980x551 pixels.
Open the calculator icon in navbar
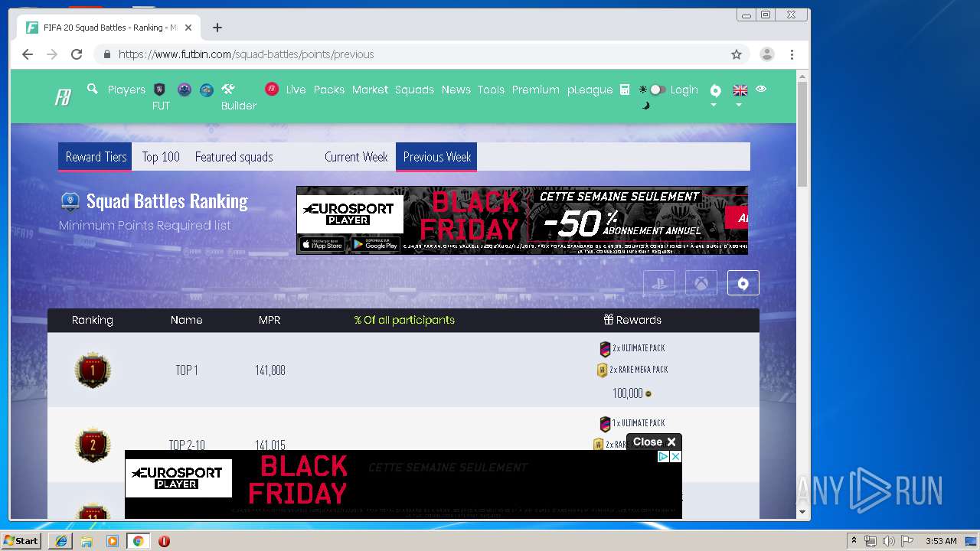(x=625, y=90)
